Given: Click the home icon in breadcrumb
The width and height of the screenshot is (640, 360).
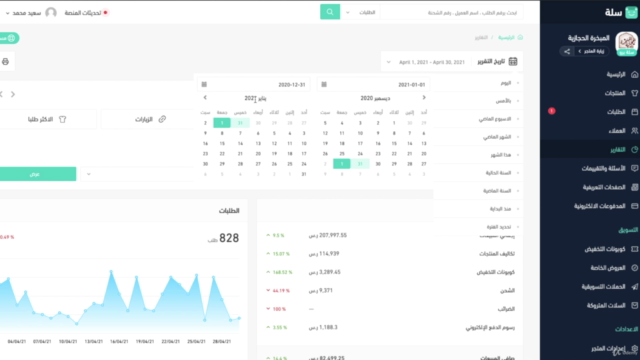Looking at the screenshot, I should [x=520, y=37].
